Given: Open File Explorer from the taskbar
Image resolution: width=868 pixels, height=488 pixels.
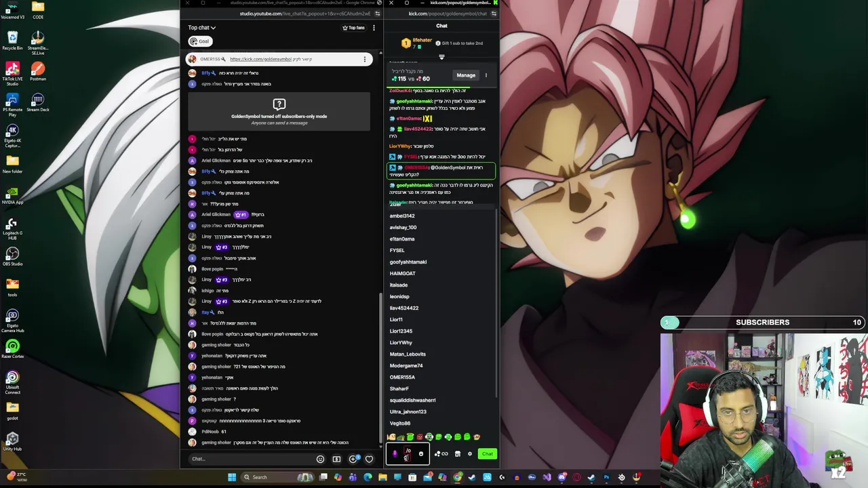Looking at the screenshot, I should [382, 477].
